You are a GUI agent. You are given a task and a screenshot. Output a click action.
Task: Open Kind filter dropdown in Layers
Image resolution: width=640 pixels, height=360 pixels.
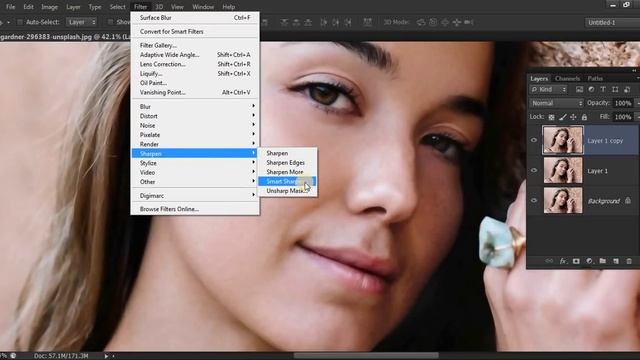tap(549, 89)
